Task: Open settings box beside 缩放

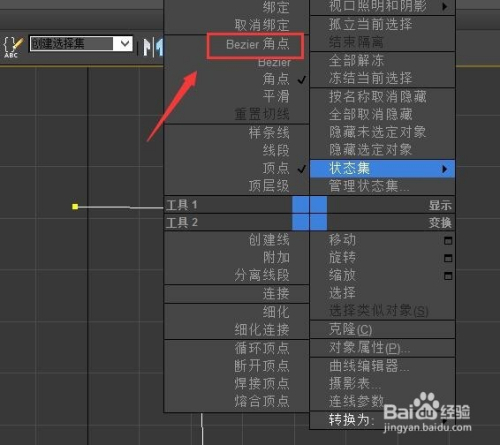Action: coord(448,276)
